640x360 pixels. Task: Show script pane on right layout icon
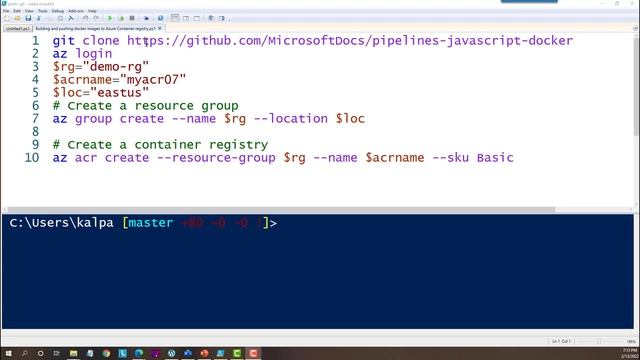pos(186,18)
